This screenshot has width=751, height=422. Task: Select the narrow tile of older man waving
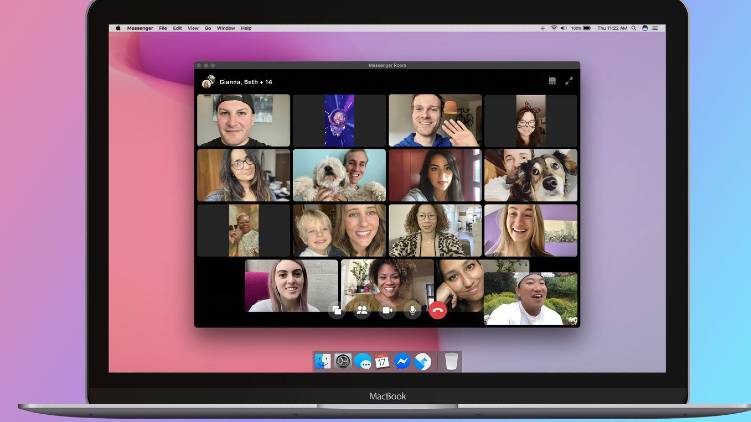(x=243, y=230)
